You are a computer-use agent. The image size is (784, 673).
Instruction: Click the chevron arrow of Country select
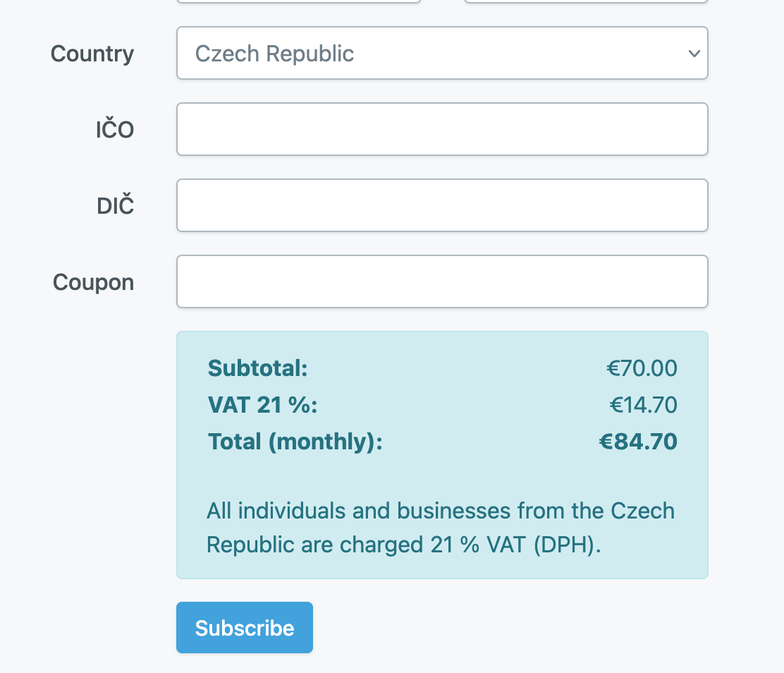[694, 53]
